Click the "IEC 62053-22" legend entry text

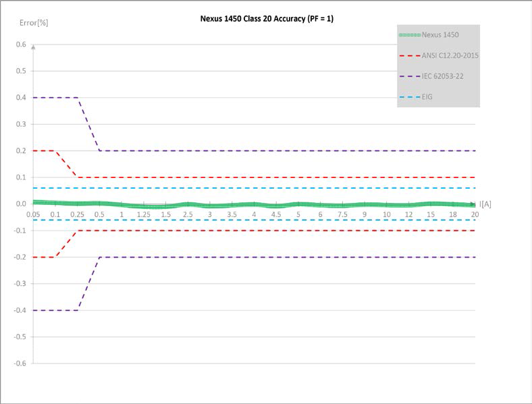pos(442,76)
